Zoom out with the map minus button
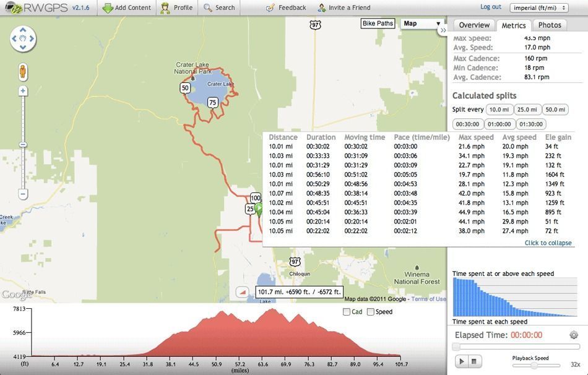This screenshot has width=588, height=375. (23, 194)
